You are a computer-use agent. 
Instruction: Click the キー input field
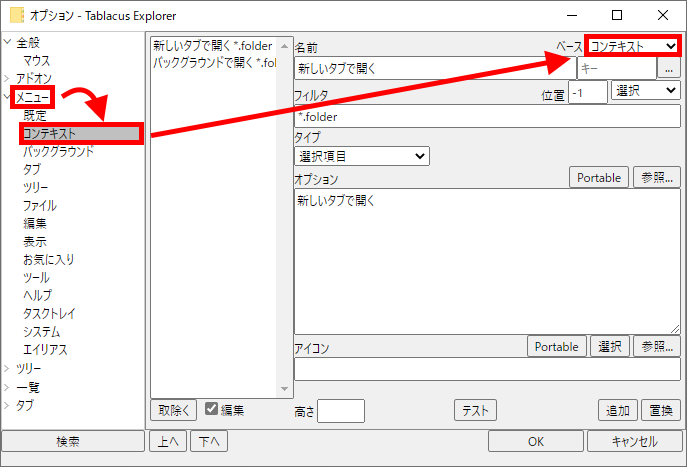tap(617, 68)
